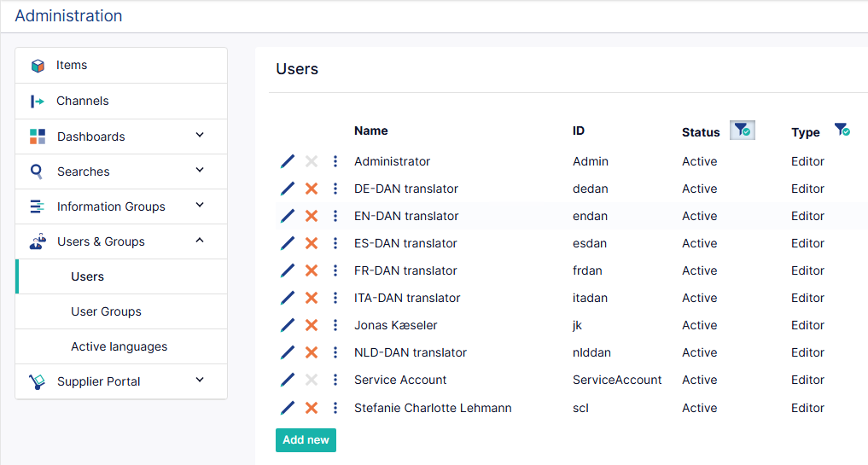Click the ID cell 'nlddan'
This screenshot has height=465, width=868.
pyautogui.click(x=591, y=352)
